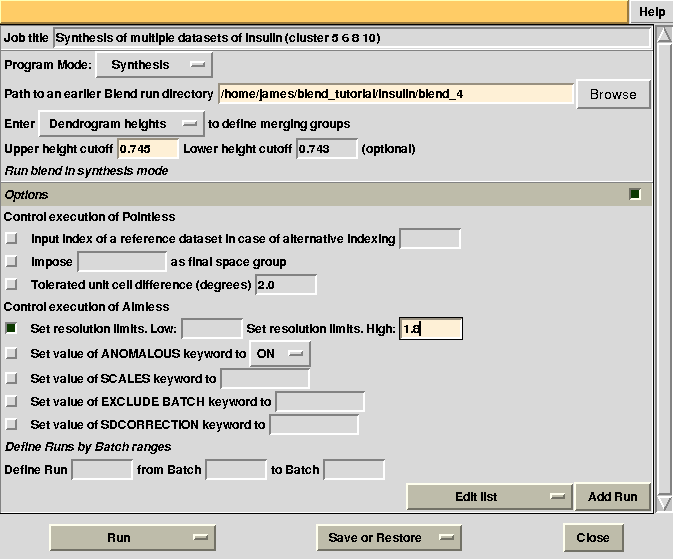Open the Edit list dropdown
The image size is (673, 559).
coord(488,496)
